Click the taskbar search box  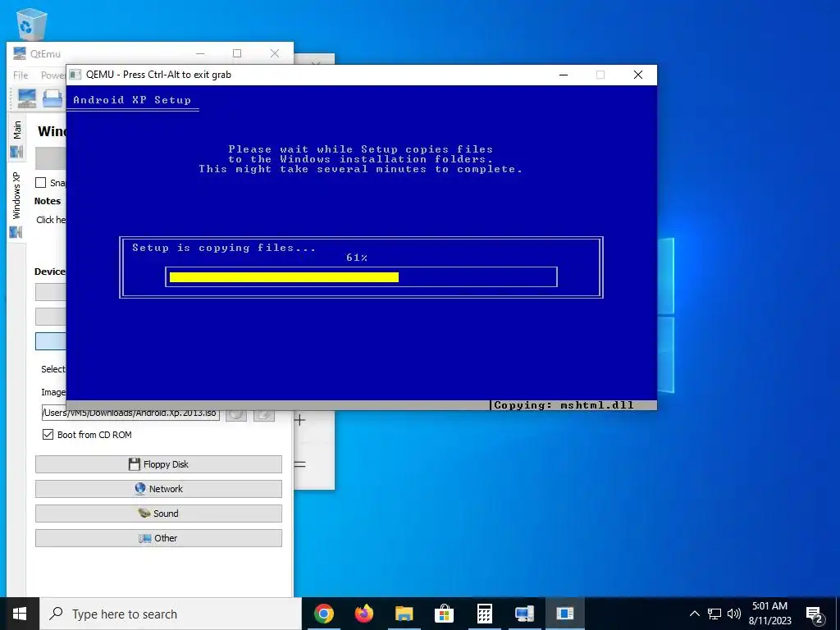click(171, 614)
